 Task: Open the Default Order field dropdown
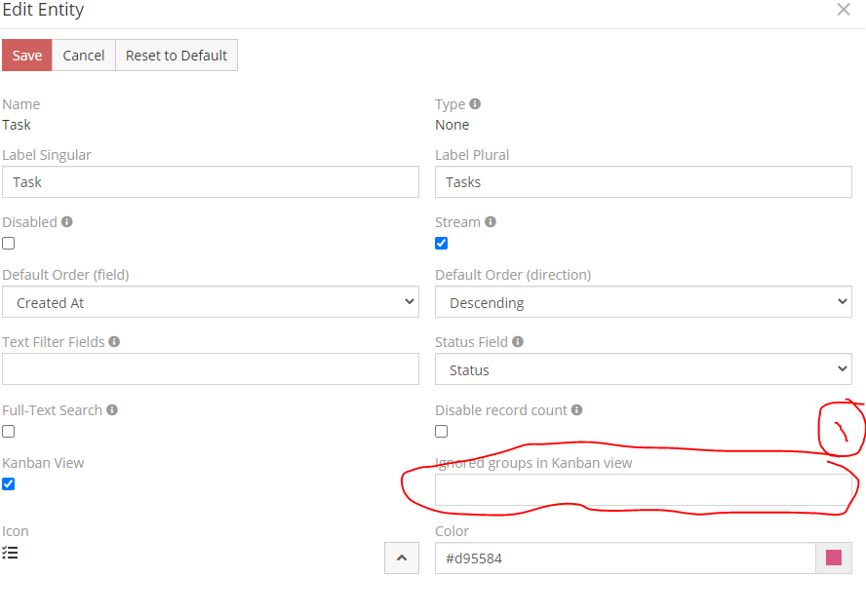210,303
